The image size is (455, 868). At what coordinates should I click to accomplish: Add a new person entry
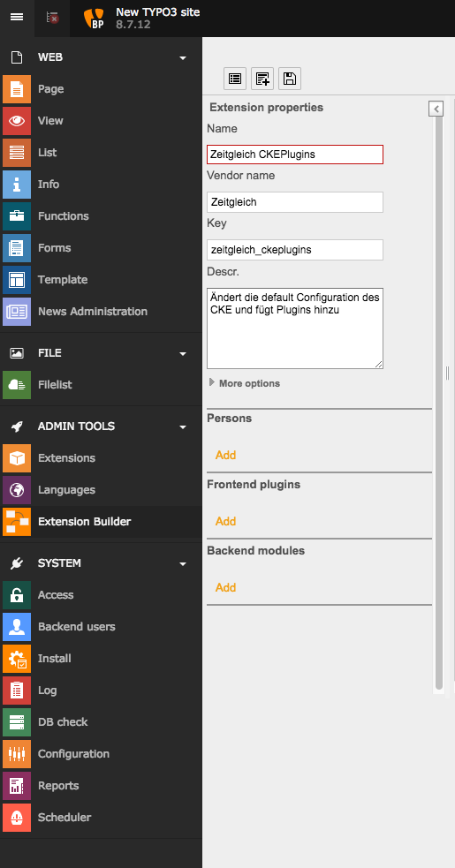225,455
